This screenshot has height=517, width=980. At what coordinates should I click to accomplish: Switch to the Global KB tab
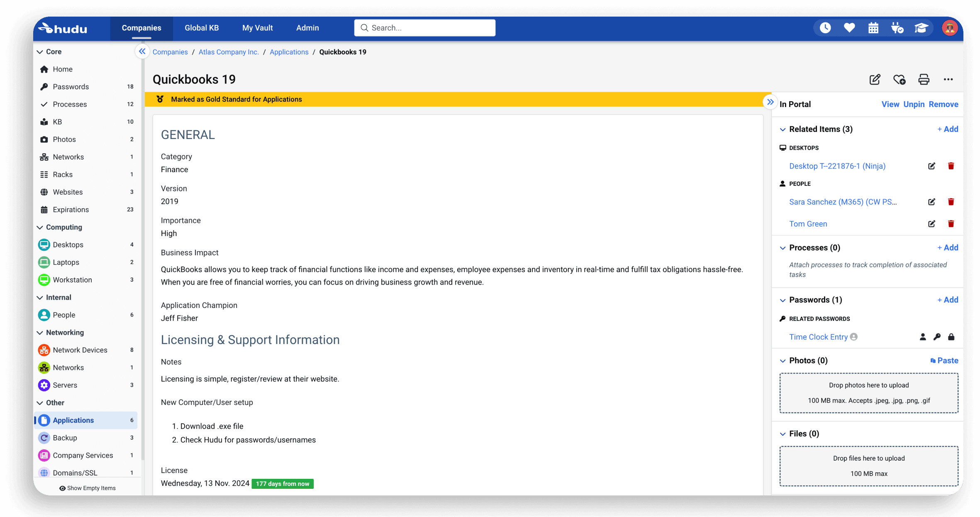coord(201,28)
